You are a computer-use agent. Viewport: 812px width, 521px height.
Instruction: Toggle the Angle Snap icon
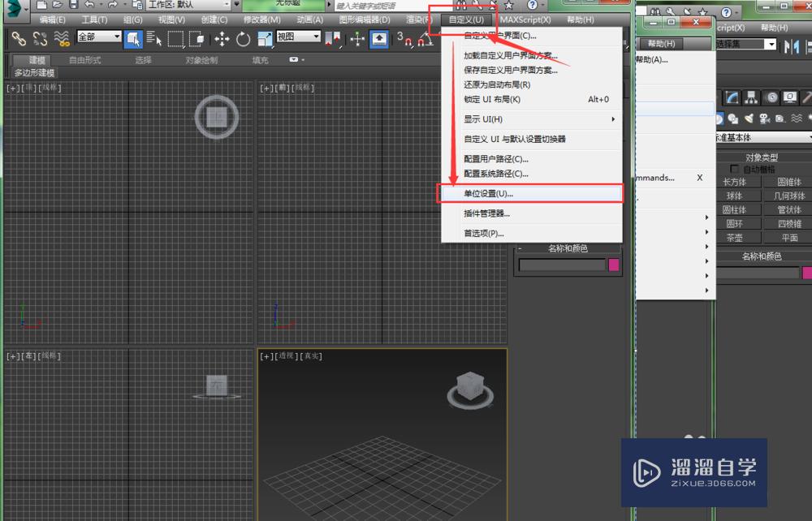pyautogui.click(x=425, y=39)
